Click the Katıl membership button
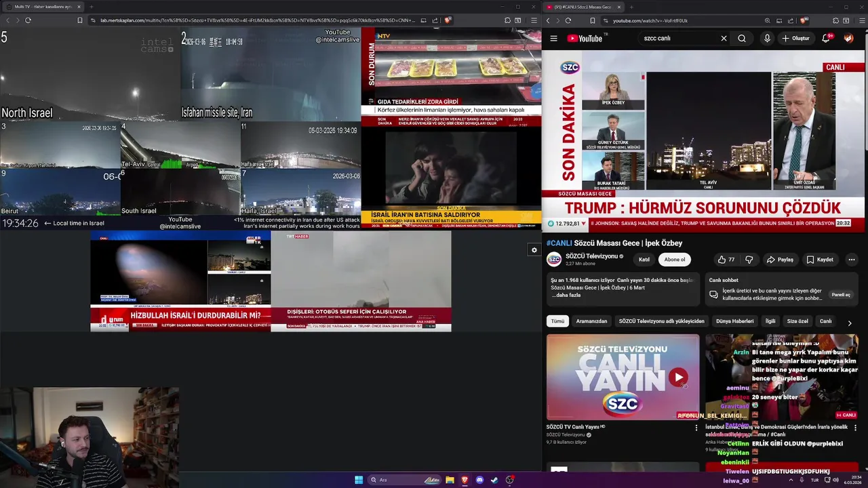868x488 pixels. (x=644, y=260)
